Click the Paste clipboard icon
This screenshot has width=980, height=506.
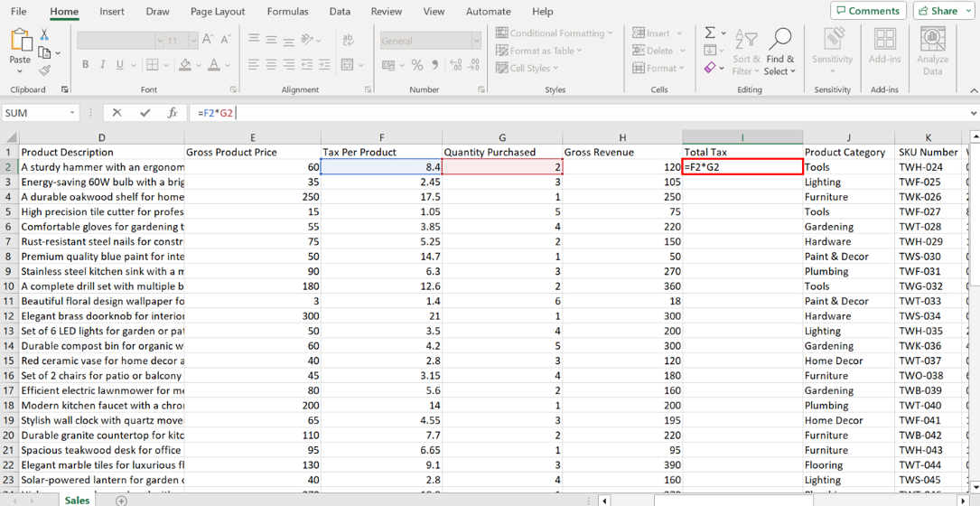[20, 42]
